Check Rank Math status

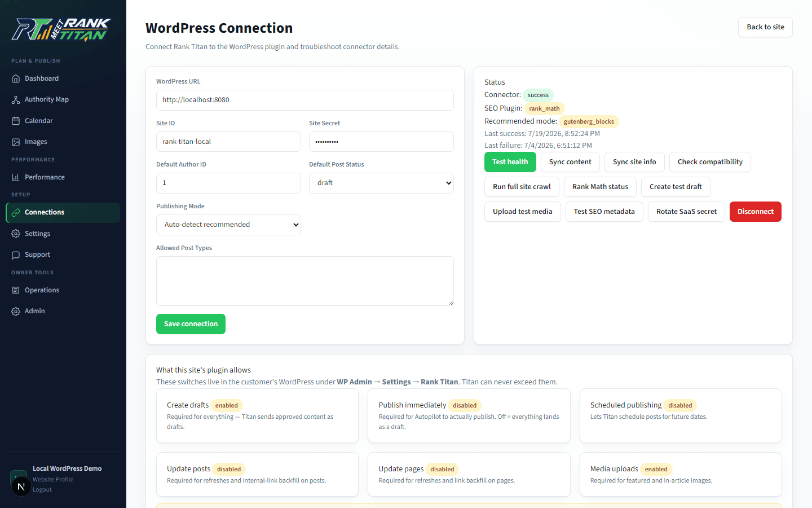[x=600, y=187]
